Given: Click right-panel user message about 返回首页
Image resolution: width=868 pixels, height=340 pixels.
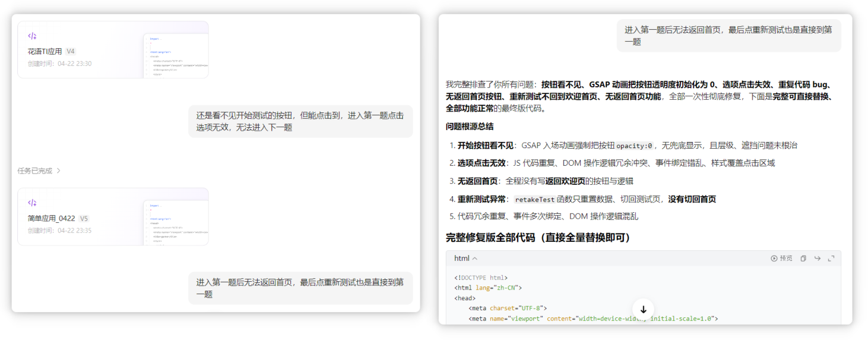Looking at the screenshot, I should coord(728,36).
